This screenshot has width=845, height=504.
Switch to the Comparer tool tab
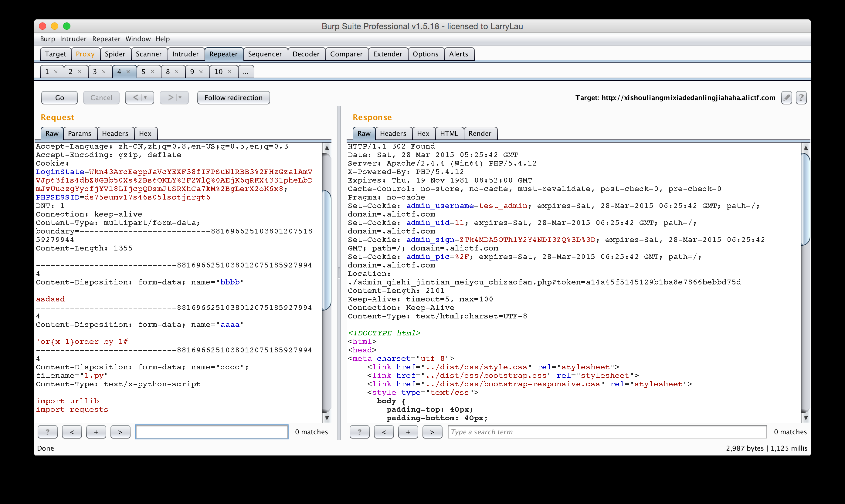point(347,54)
